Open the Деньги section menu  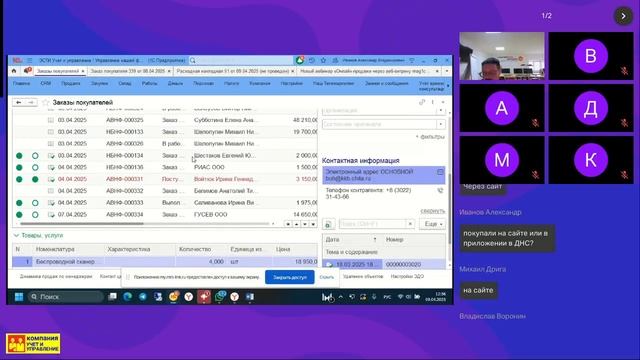[x=175, y=83]
